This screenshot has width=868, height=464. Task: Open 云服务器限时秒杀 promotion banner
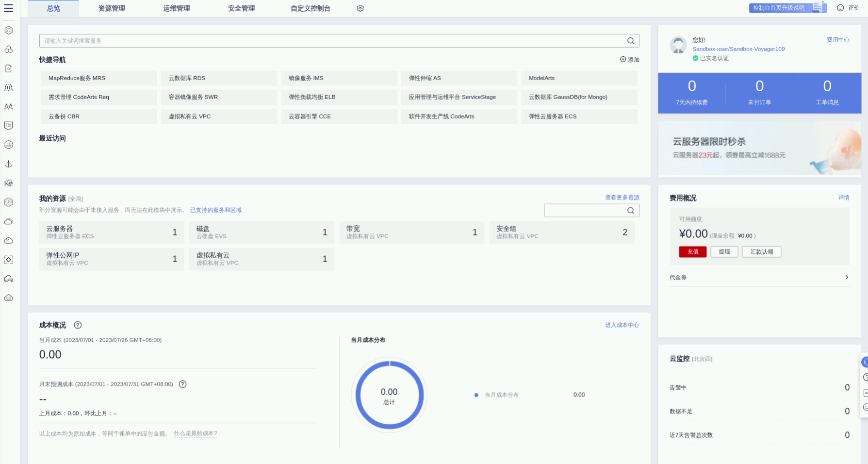(x=759, y=148)
